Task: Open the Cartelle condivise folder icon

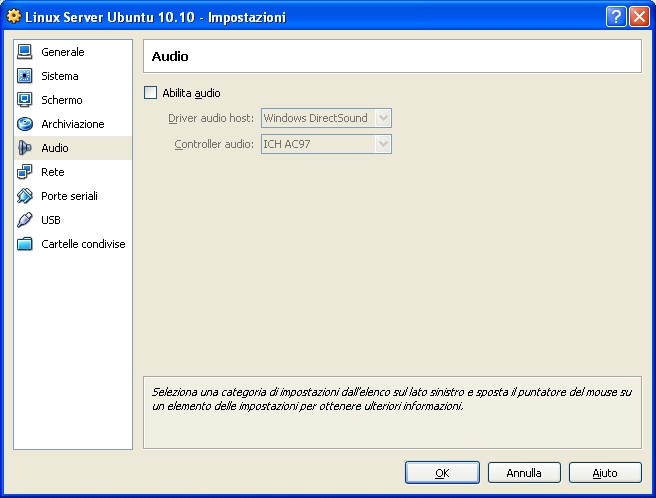Action: [x=25, y=244]
